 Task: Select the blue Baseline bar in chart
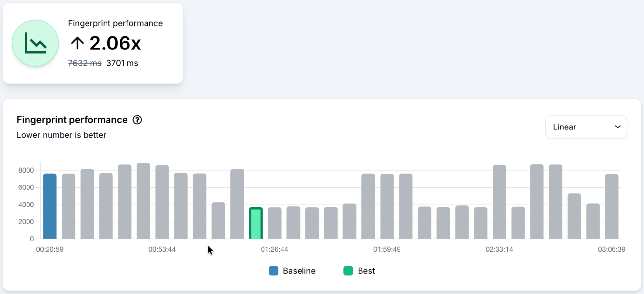pyautogui.click(x=50, y=206)
